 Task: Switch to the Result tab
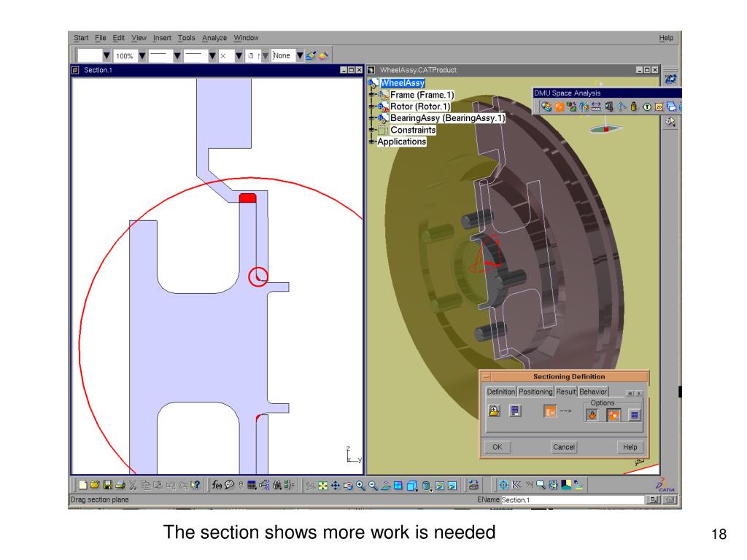point(566,392)
